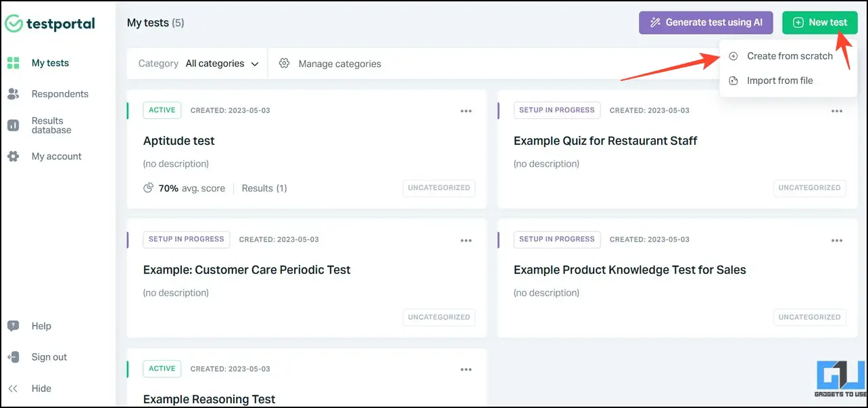This screenshot has height=408, width=868.
Task: Click the My tests grid icon
Action: click(13, 63)
